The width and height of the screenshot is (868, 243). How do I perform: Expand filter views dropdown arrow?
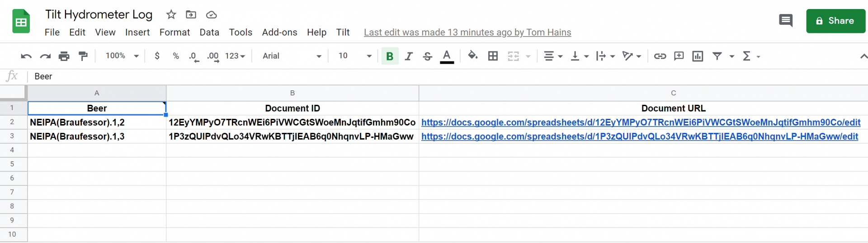(x=731, y=56)
